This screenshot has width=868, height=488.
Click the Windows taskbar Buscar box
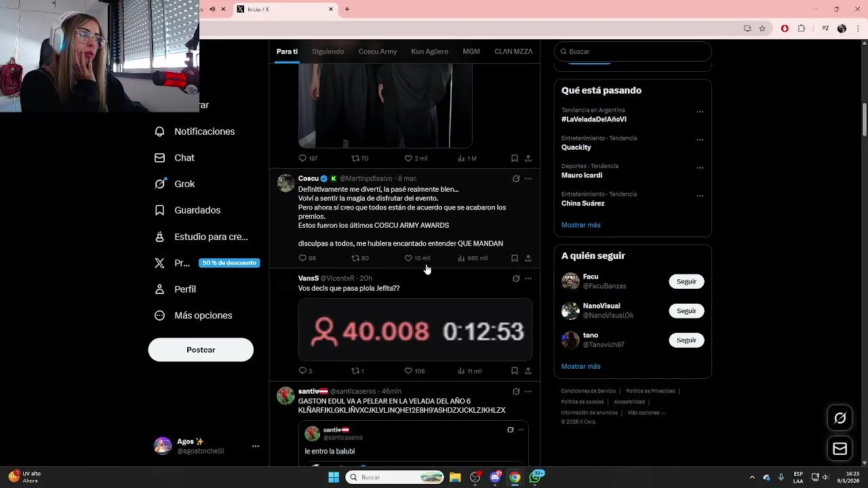(x=395, y=477)
